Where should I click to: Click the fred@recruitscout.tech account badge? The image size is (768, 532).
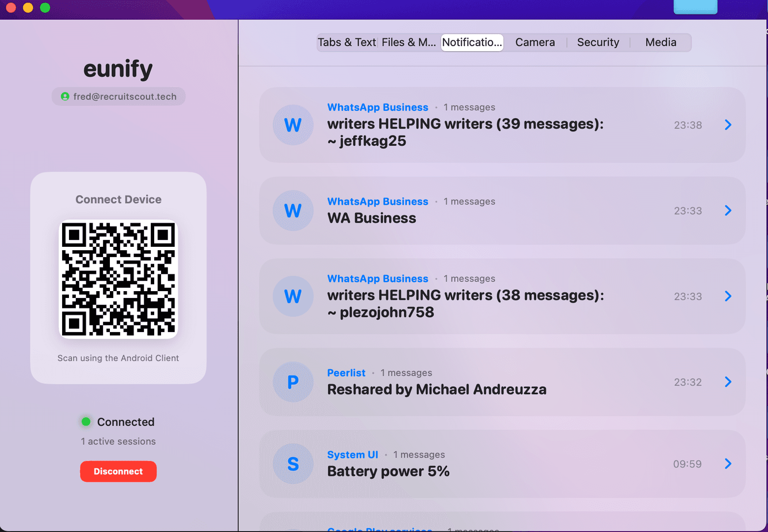coord(119,97)
